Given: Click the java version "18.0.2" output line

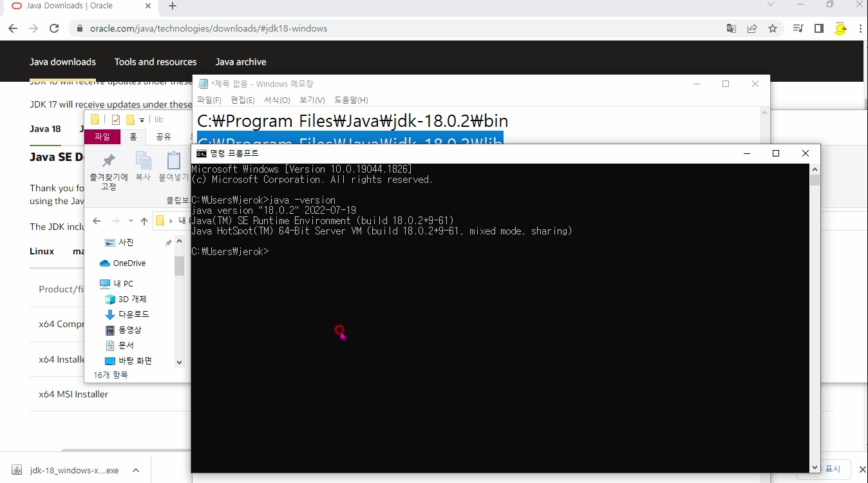Looking at the screenshot, I should coord(274,210).
